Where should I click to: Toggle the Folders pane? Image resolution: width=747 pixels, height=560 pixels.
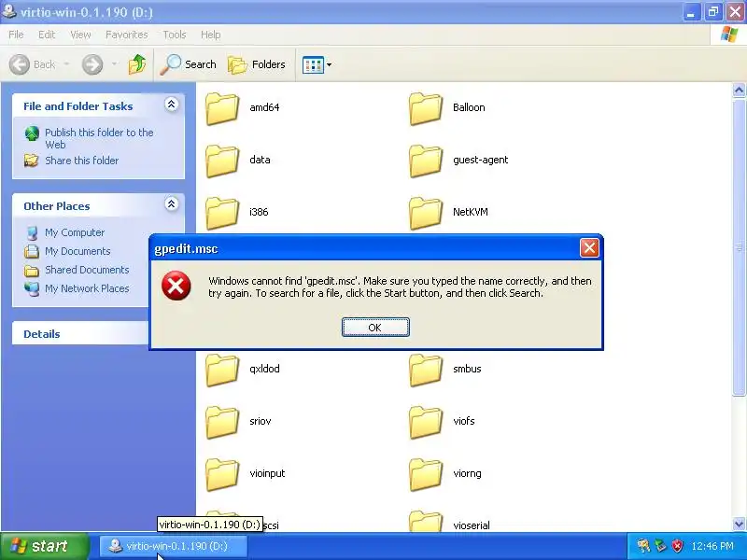[x=257, y=64]
